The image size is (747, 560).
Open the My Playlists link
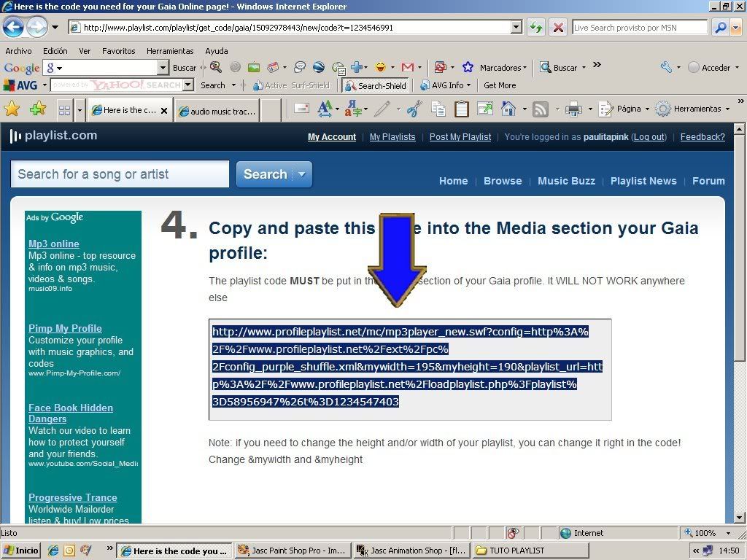pyautogui.click(x=392, y=136)
